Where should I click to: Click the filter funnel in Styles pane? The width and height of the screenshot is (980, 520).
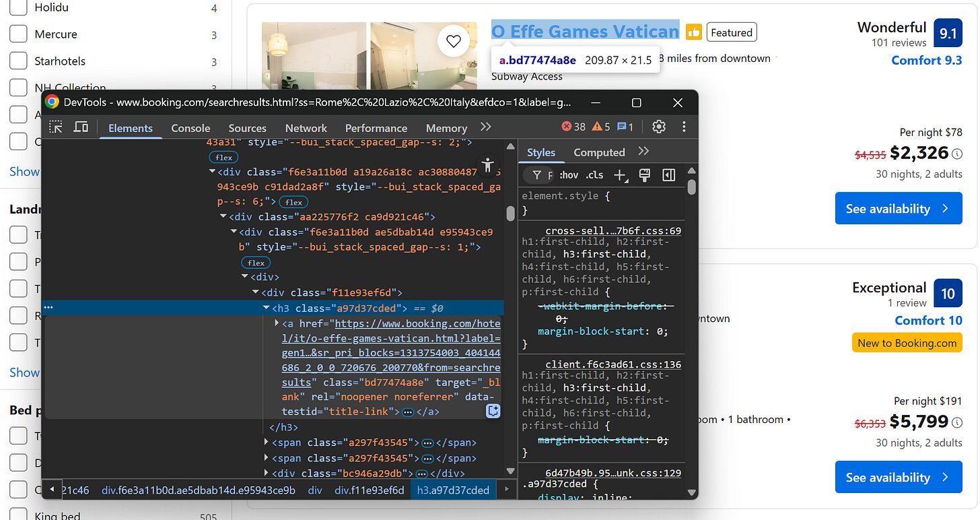536,175
